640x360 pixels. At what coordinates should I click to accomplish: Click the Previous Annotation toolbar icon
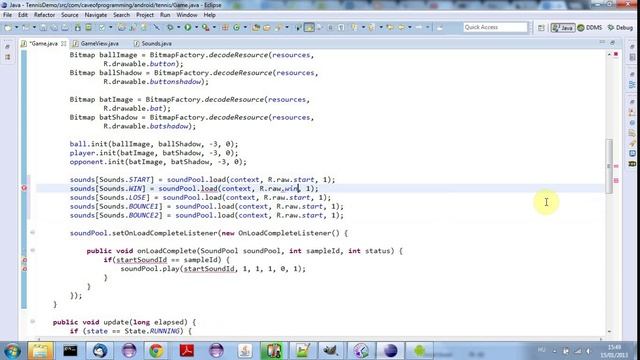[x=371, y=27]
